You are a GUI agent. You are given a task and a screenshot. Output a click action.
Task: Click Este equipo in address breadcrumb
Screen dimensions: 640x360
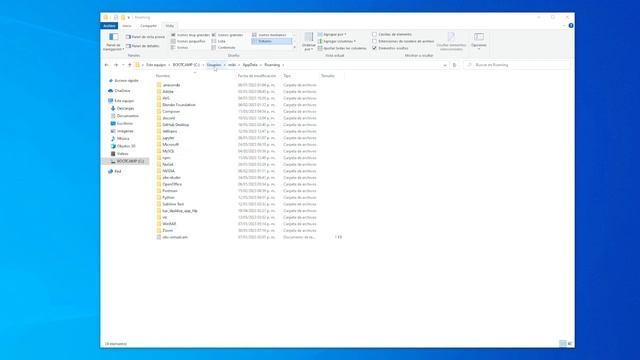pyautogui.click(x=156, y=65)
